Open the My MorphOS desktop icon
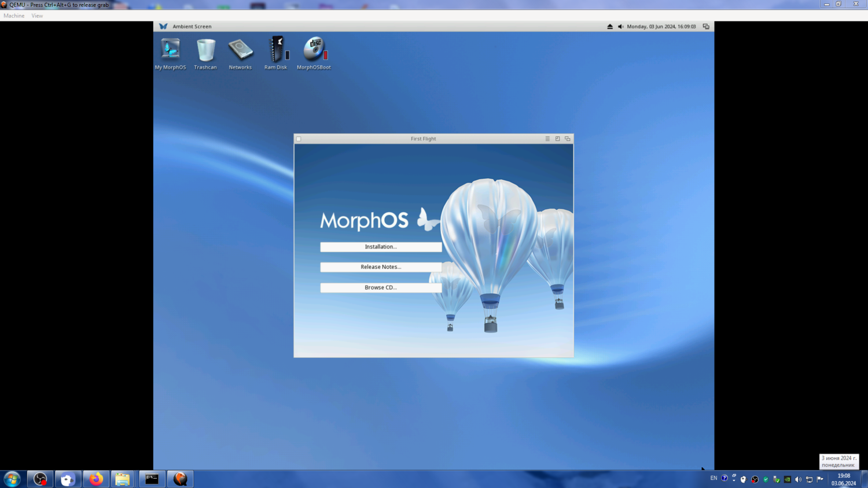 pos(170,53)
